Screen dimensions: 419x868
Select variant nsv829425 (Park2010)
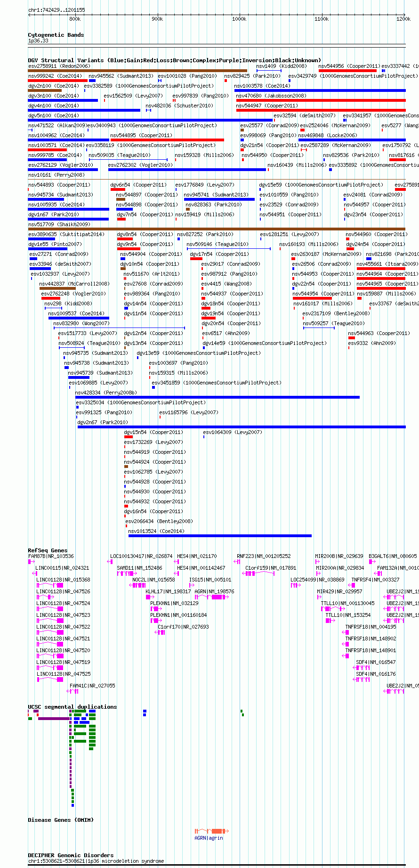(x=252, y=76)
